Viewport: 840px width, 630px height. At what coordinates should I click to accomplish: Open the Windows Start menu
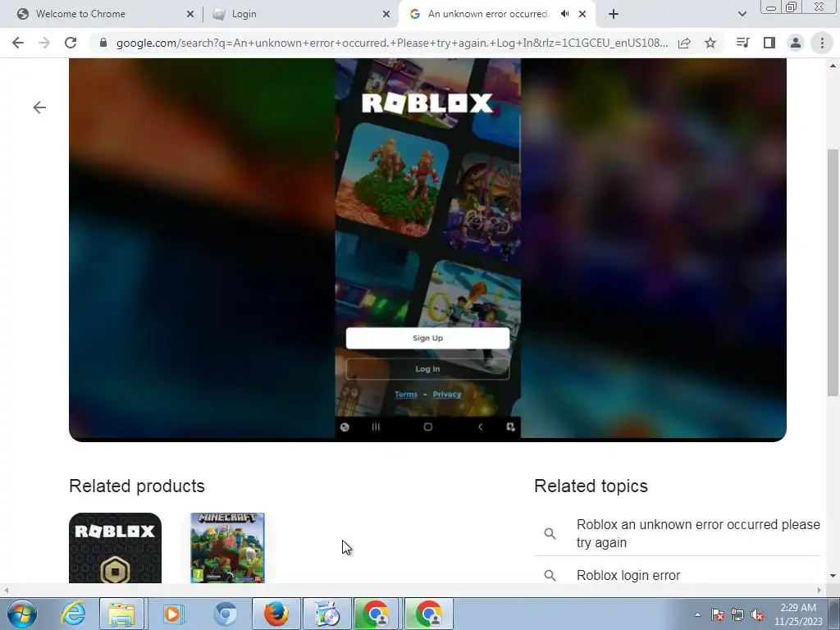coord(21,614)
